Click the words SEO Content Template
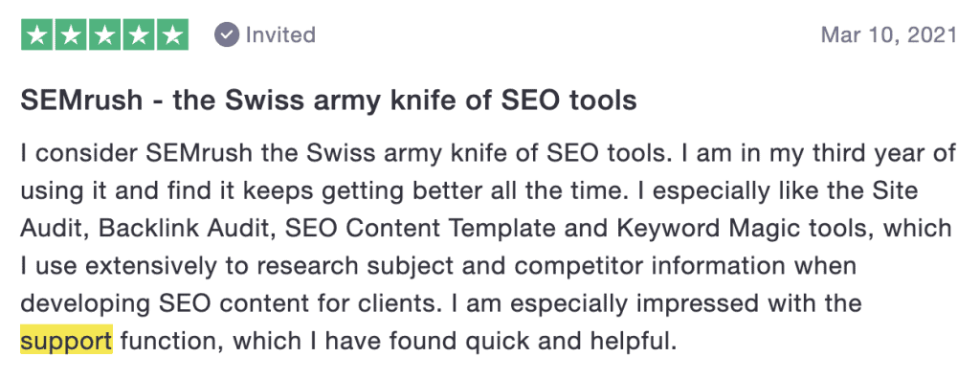This screenshot has width=980, height=379. 421,229
